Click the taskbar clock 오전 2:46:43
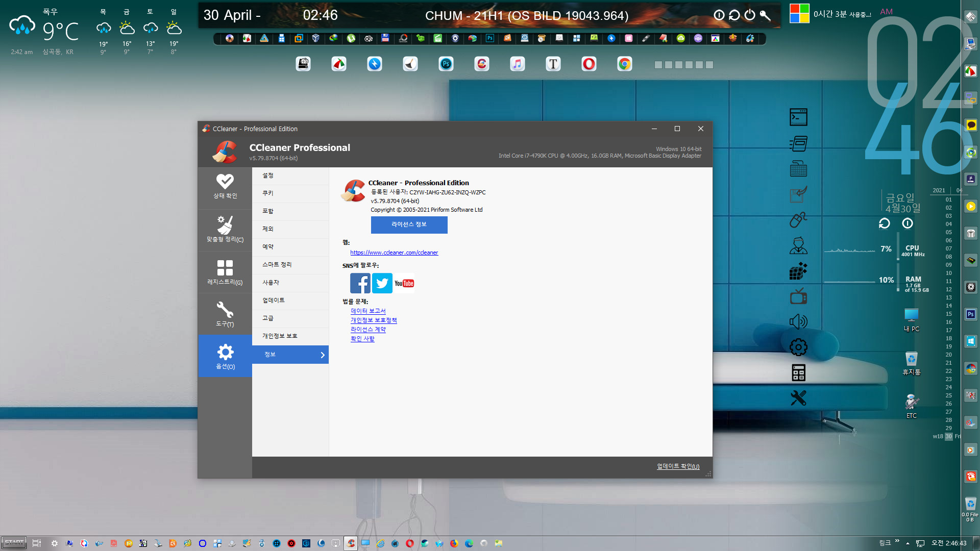 [x=949, y=543]
